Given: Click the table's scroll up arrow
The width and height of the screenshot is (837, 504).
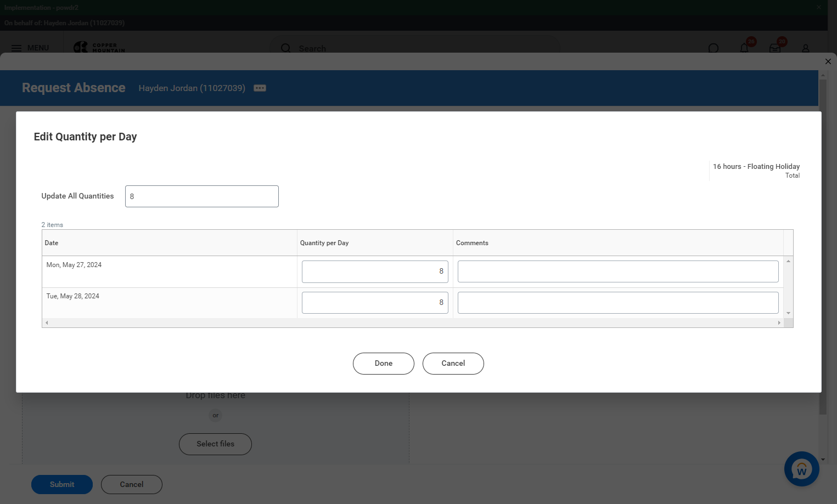Looking at the screenshot, I should (x=788, y=261).
